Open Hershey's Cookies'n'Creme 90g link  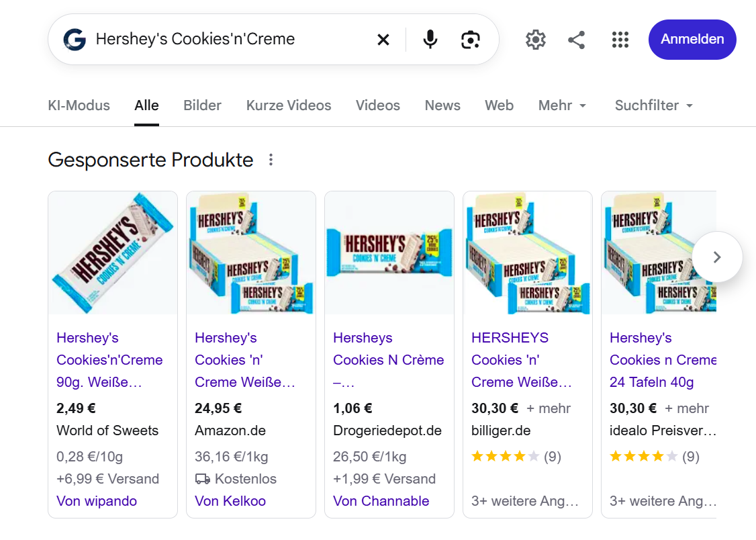tap(109, 360)
